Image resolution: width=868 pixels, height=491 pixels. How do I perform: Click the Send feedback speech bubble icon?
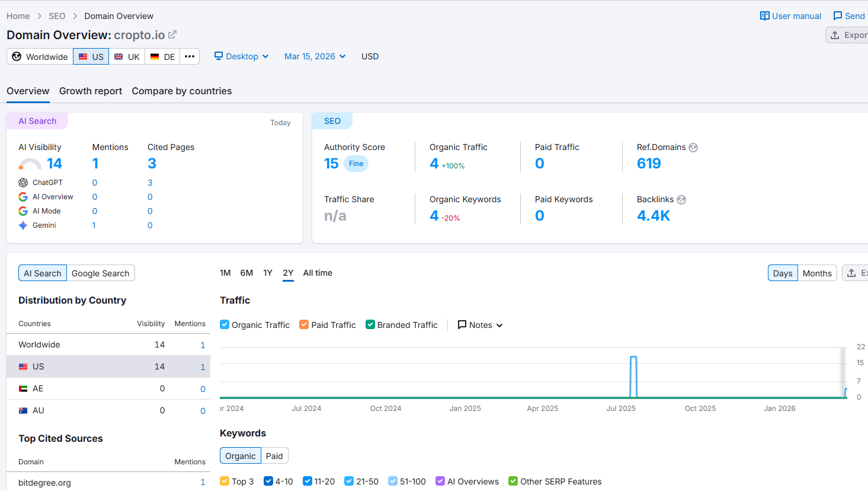[838, 16]
